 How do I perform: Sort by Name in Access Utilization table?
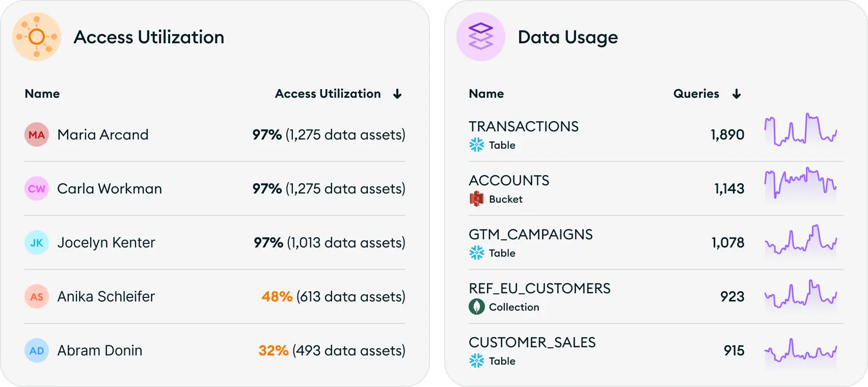click(x=42, y=94)
